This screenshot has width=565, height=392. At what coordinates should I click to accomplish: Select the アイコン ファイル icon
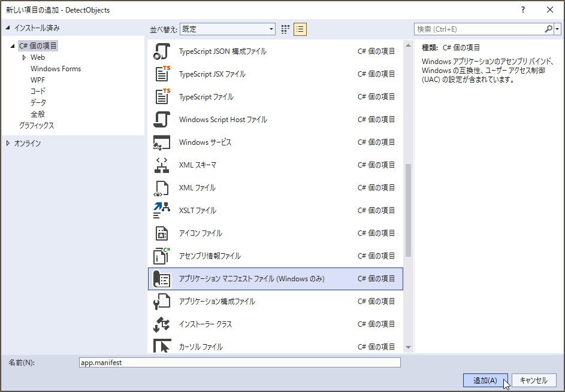(162, 233)
